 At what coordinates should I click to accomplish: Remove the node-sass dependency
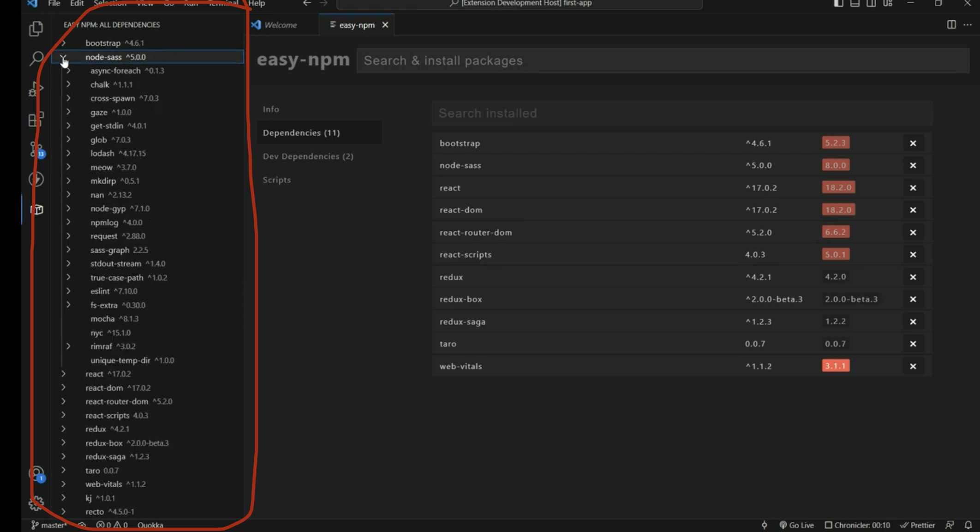coord(913,165)
